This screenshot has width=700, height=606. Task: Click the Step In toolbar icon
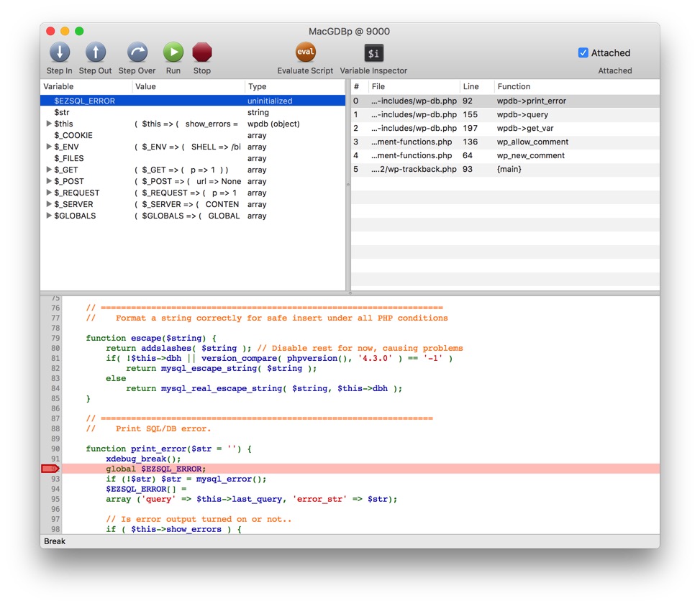pyautogui.click(x=60, y=52)
